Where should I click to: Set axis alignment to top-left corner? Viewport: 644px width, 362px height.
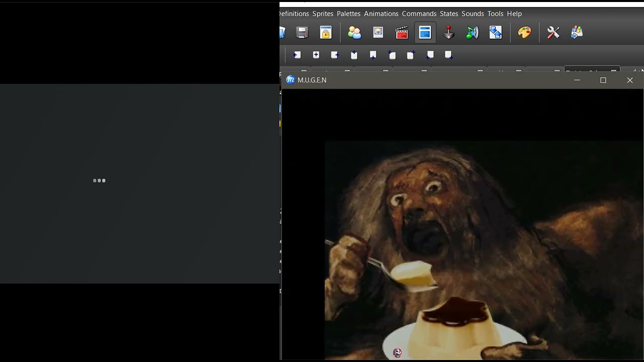[x=392, y=55]
